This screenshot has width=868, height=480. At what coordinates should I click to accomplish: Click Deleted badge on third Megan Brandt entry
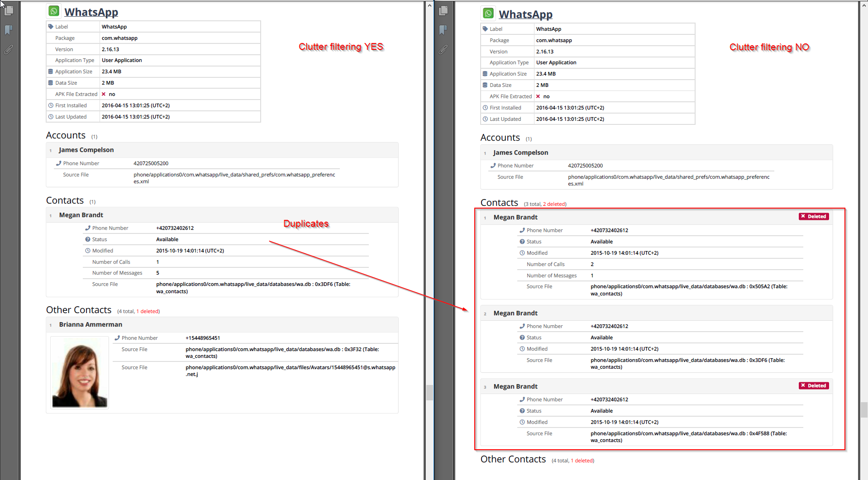(814, 386)
